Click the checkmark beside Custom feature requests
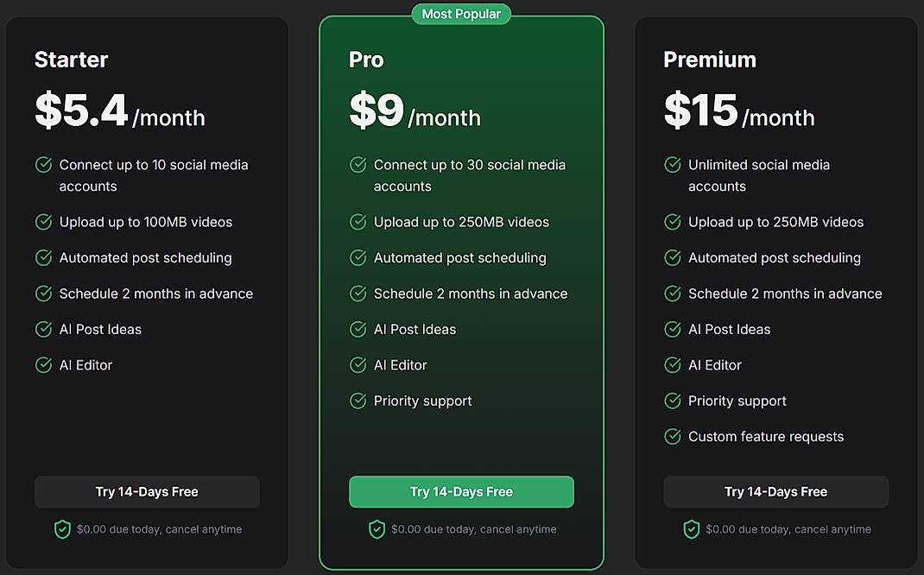 [672, 437]
